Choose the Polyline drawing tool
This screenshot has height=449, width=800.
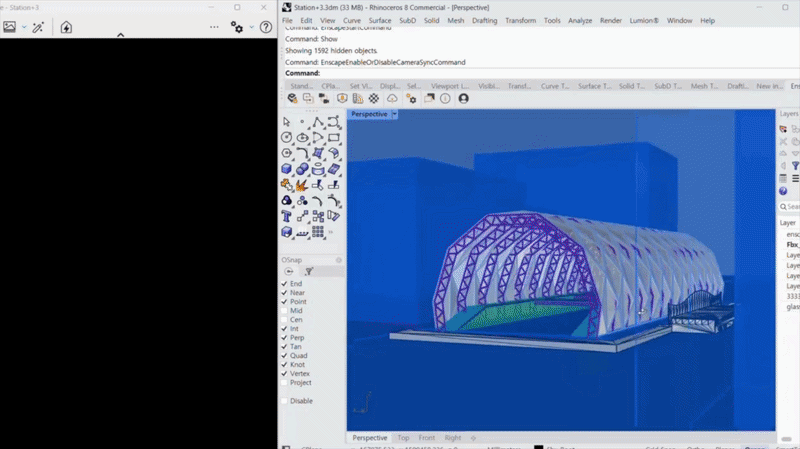click(318, 122)
